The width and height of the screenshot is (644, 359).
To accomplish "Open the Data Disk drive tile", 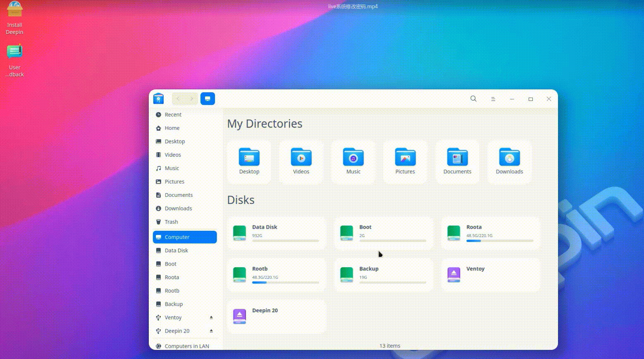I will pyautogui.click(x=277, y=233).
